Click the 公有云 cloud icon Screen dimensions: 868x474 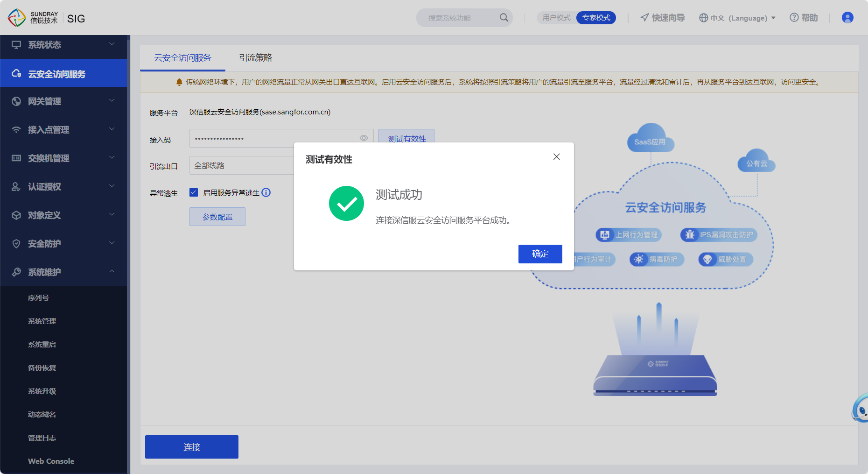(756, 161)
